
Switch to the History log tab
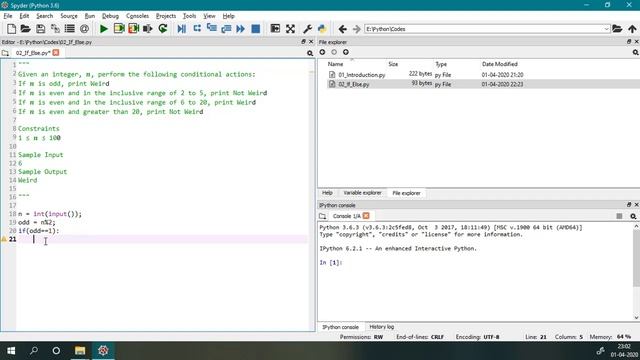point(382,327)
